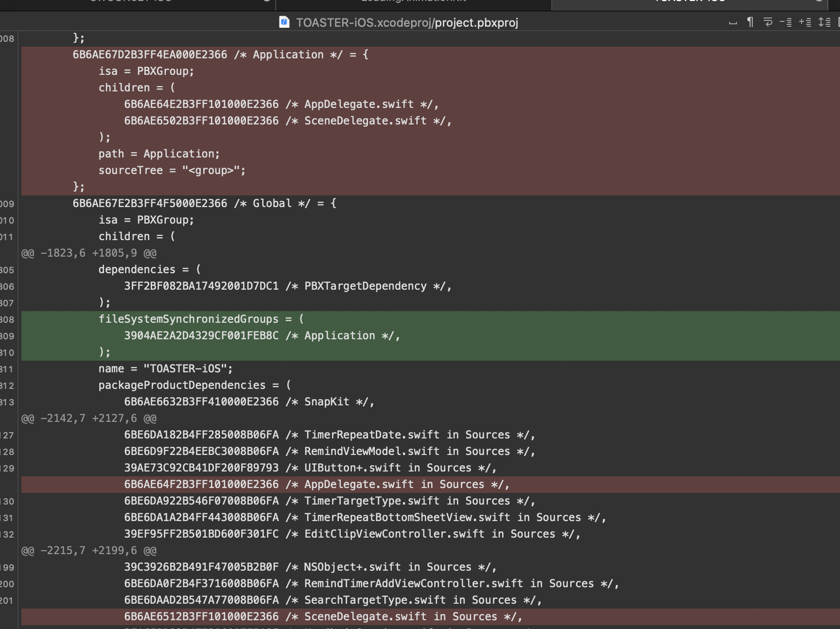This screenshot has width=840, height=629.
Task: Show entire file content icon
Action: click(824, 22)
